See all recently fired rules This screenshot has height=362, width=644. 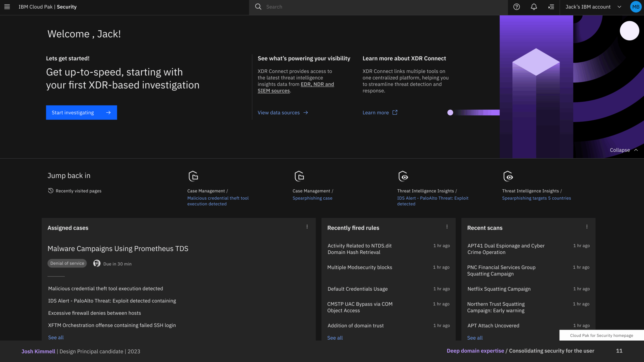(335, 338)
